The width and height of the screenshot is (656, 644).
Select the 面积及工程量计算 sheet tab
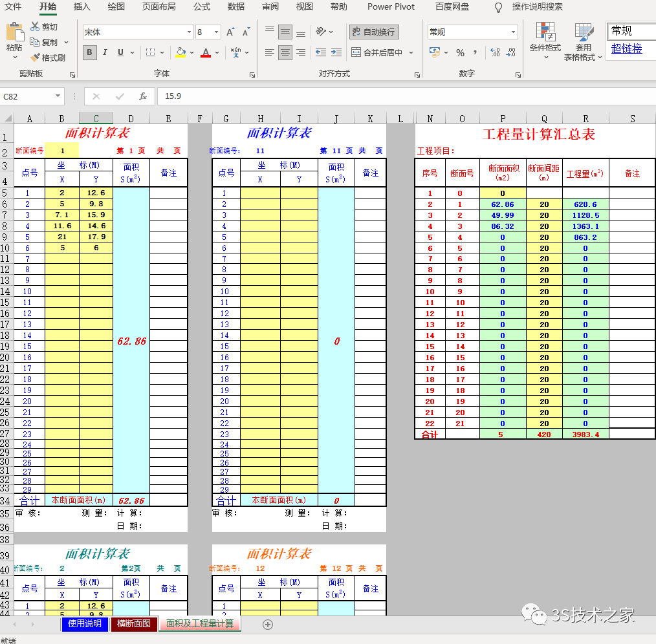coord(199,623)
